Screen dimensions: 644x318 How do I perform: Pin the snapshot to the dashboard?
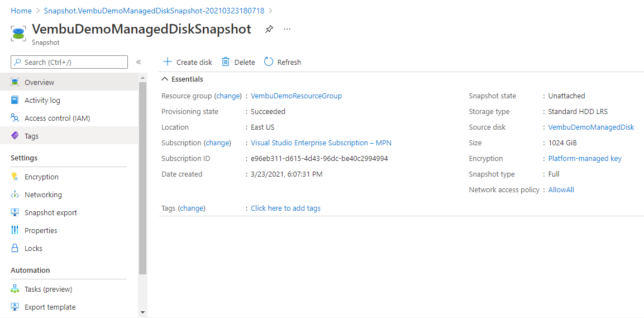click(x=269, y=29)
